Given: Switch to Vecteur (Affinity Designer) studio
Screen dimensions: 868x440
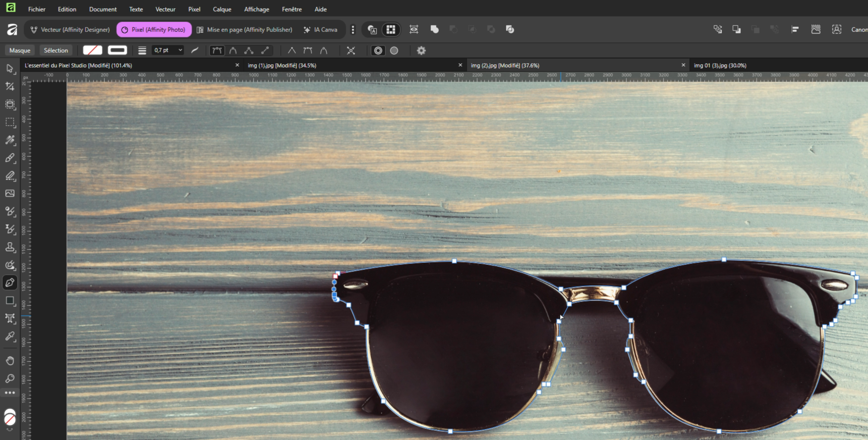Looking at the screenshot, I should [70, 30].
